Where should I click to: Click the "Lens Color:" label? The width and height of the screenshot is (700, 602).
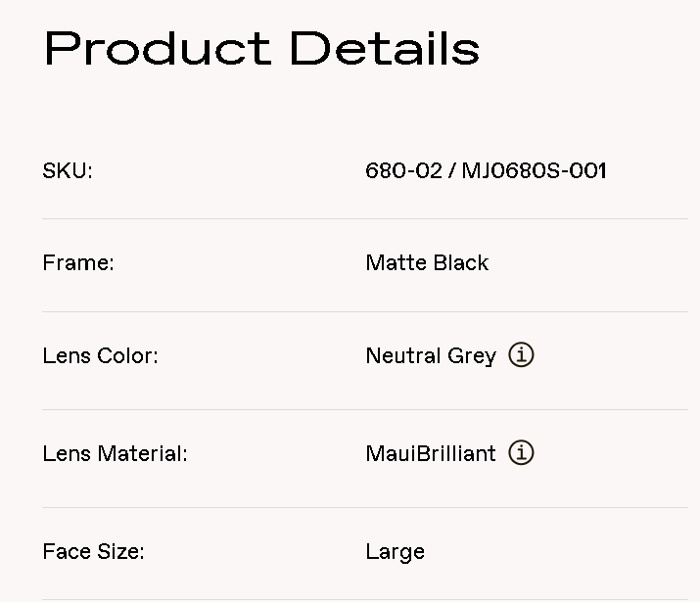click(100, 355)
